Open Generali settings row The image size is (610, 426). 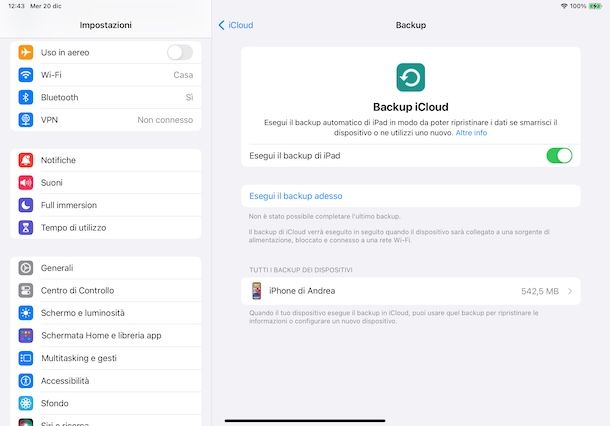[106, 268]
